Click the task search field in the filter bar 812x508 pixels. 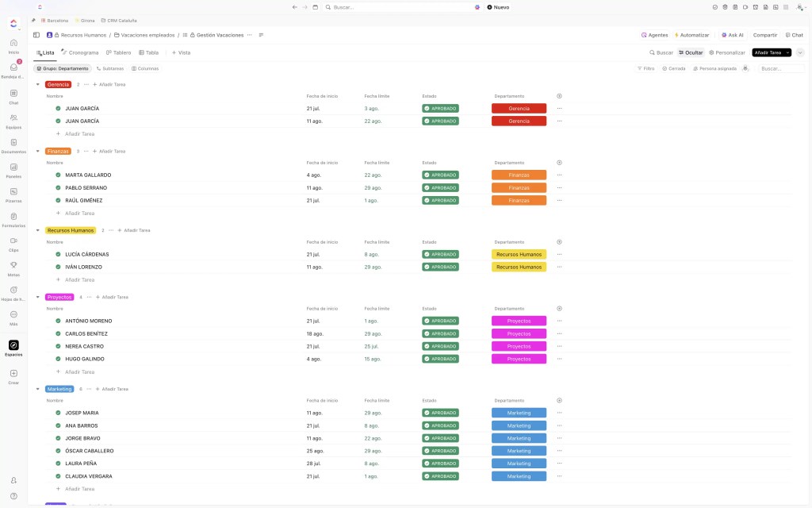(x=780, y=68)
